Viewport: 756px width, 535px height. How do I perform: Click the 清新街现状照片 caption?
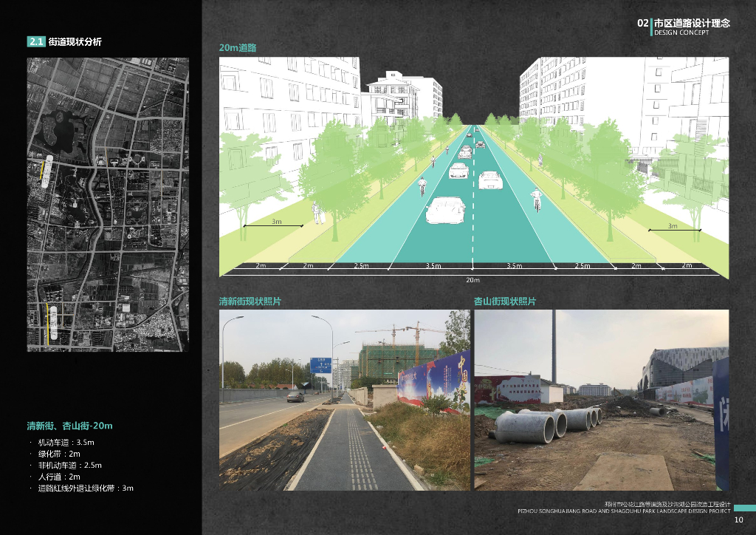(250, 301)
